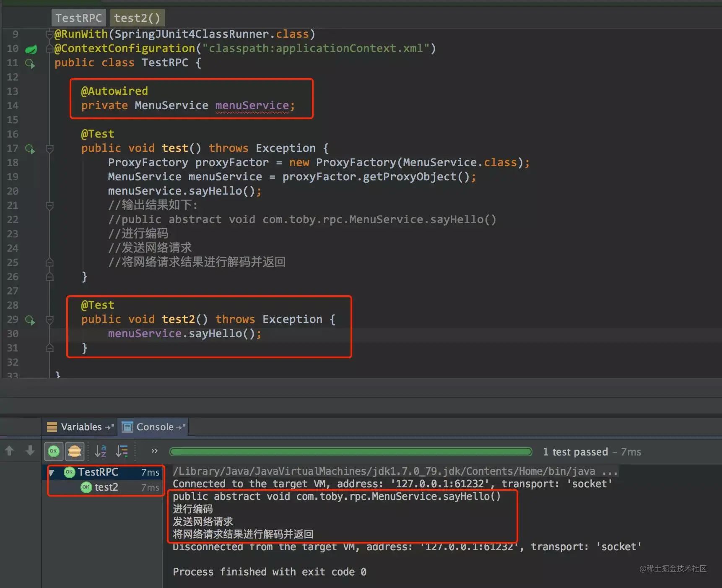This screenshot has height=588, width=722.
Task: Go to next failed test down arrow
Action: 30,451
